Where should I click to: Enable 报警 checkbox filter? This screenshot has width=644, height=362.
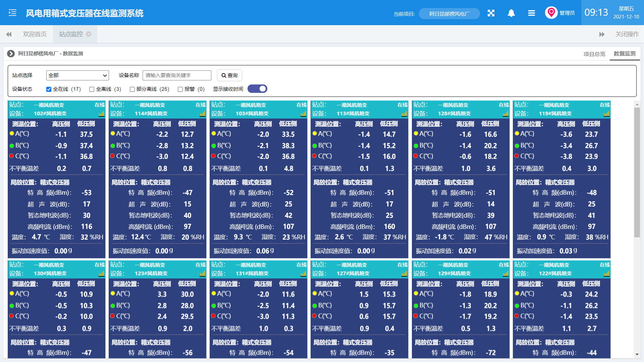tap(179, 89)
